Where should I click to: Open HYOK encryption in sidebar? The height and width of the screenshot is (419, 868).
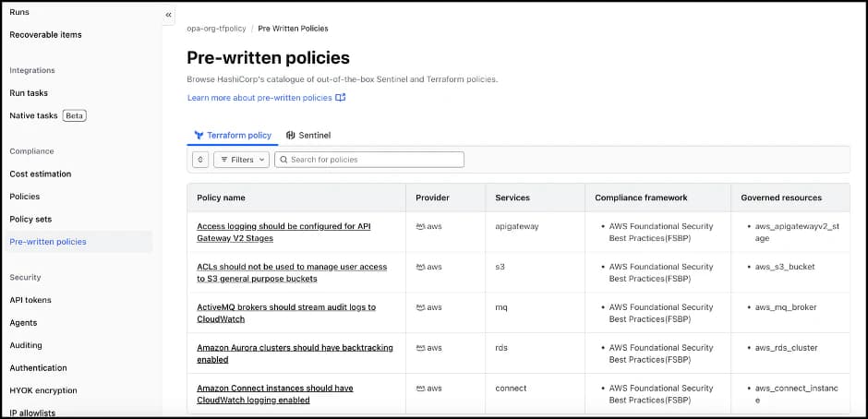point(43,390)
